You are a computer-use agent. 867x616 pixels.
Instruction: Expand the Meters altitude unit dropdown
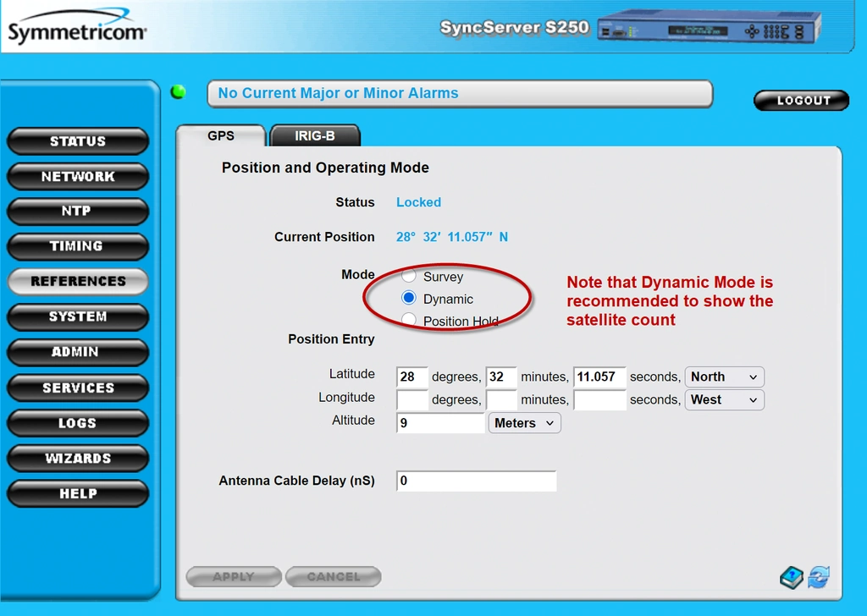(x=524, y=422)
